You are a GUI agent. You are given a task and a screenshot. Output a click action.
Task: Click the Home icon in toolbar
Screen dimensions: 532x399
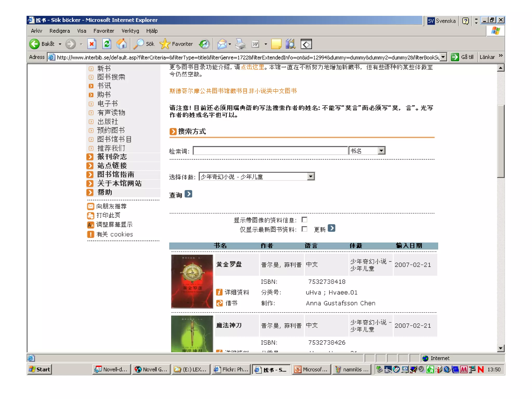tap(121, 44)
